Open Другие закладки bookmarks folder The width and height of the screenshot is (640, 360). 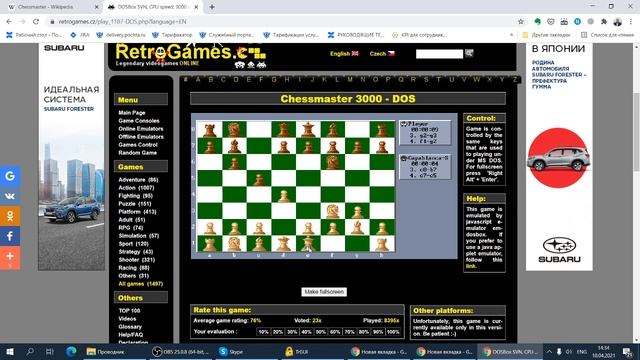tap(546, 35)
